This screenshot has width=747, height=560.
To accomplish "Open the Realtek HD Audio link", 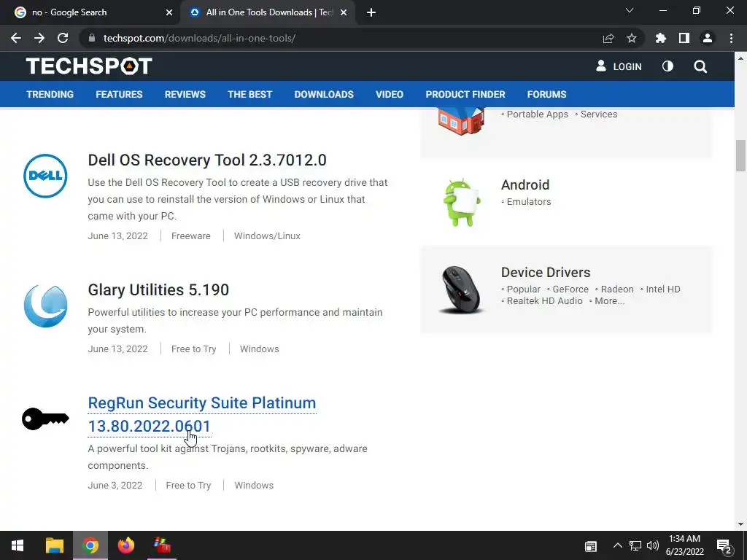I will click(544, 301).
